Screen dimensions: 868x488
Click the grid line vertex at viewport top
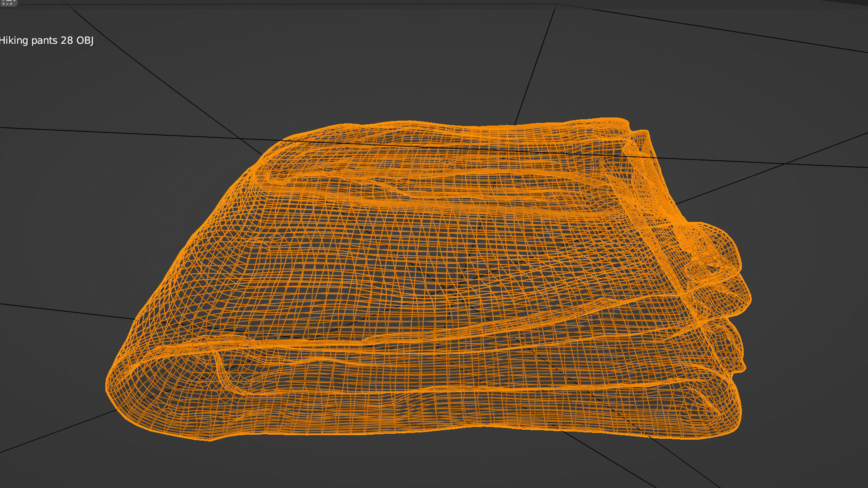tap(556, 5)
